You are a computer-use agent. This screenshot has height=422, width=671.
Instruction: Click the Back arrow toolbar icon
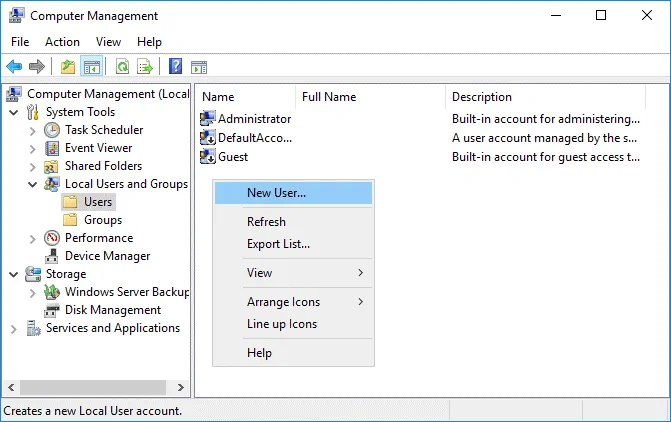pos(14,67)
